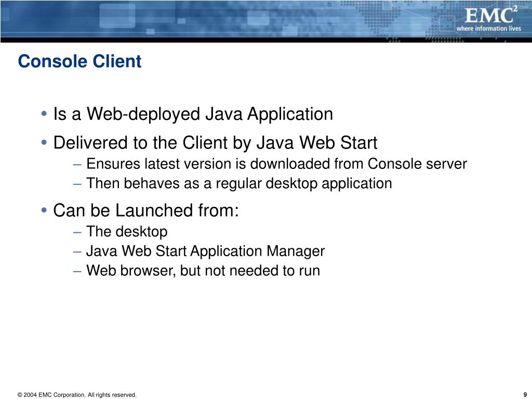This screenshot has height=399, width=532.
Task: Select the 'Console Client' slide title
Action: (x=79, y=61)
